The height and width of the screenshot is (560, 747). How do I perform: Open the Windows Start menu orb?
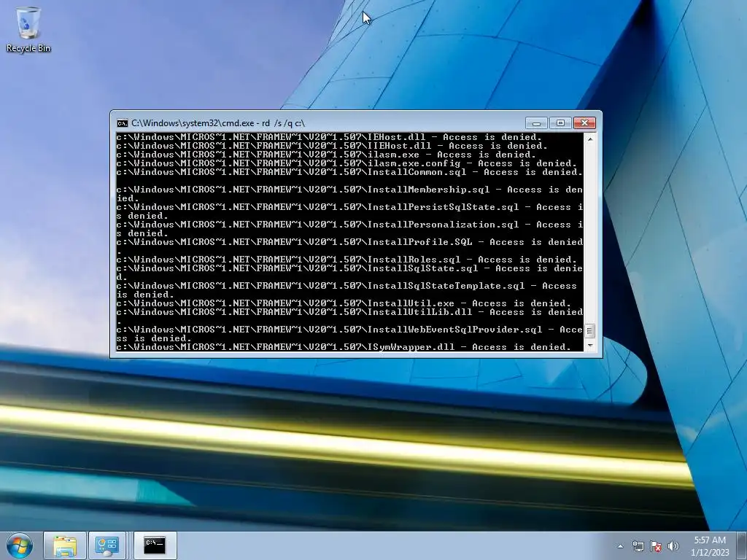click(20, 545)
